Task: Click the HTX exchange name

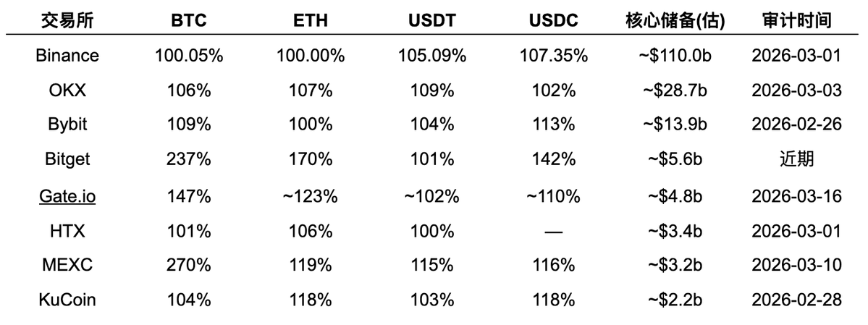Action: pos(67,232)
